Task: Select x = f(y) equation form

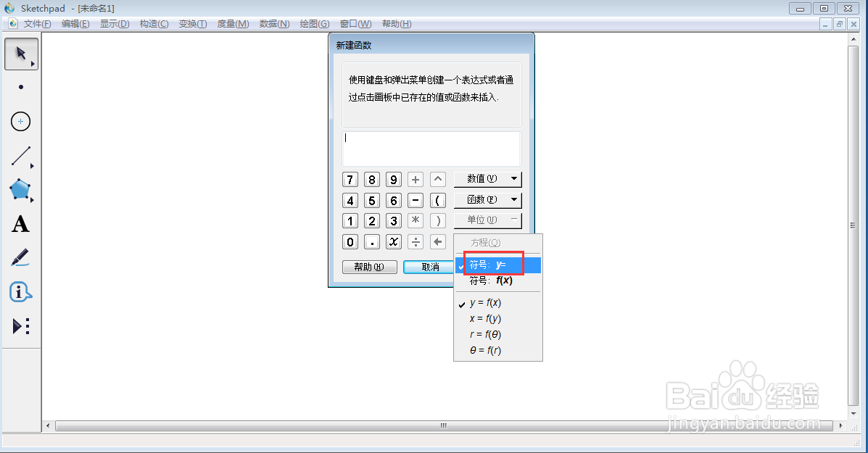Action: point(497,319)
